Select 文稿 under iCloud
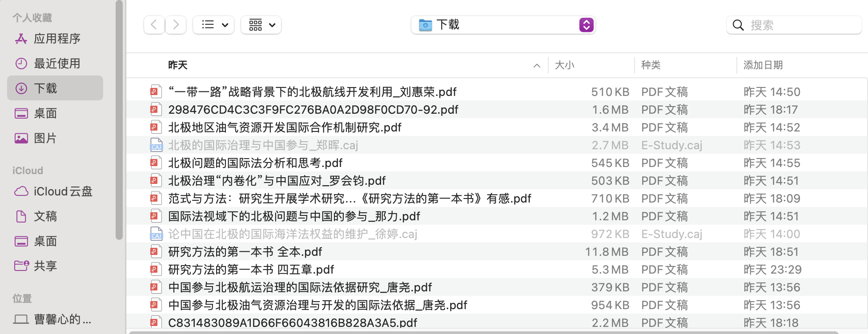This screenshot has width=868, height=334. coord(45,216)
